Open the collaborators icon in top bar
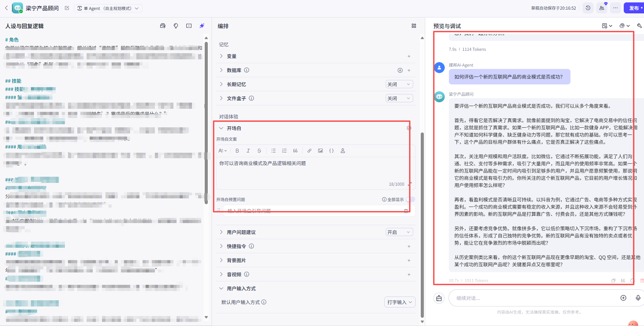Viewport: 644px width, 326px height. pos(602,8)
